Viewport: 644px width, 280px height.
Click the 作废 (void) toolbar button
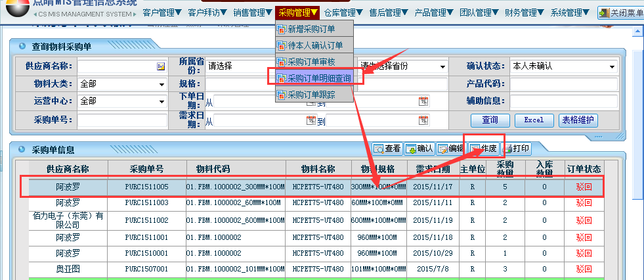tap(484, 149)
